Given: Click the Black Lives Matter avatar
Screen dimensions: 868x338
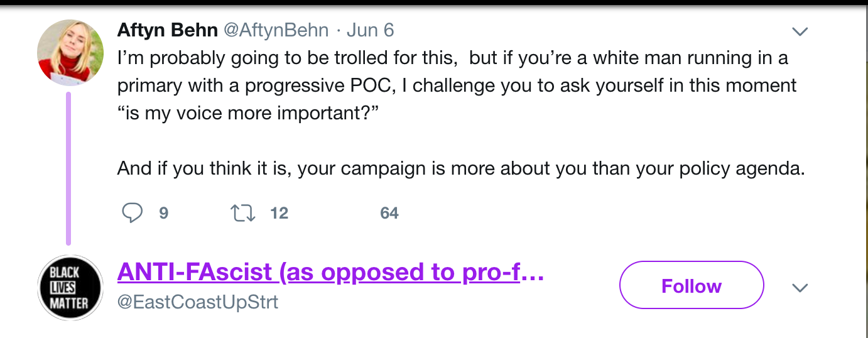Looking at the screenshot, I should pos(70,288).
